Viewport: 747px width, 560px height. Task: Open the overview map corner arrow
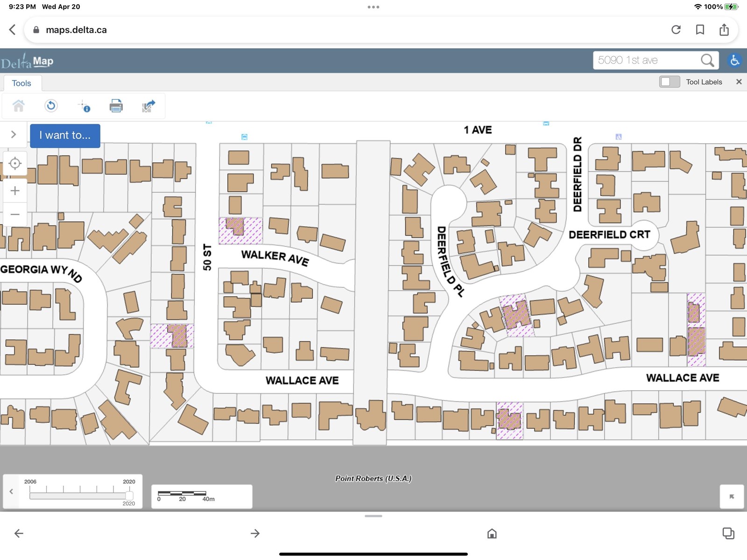pos(732,497)
